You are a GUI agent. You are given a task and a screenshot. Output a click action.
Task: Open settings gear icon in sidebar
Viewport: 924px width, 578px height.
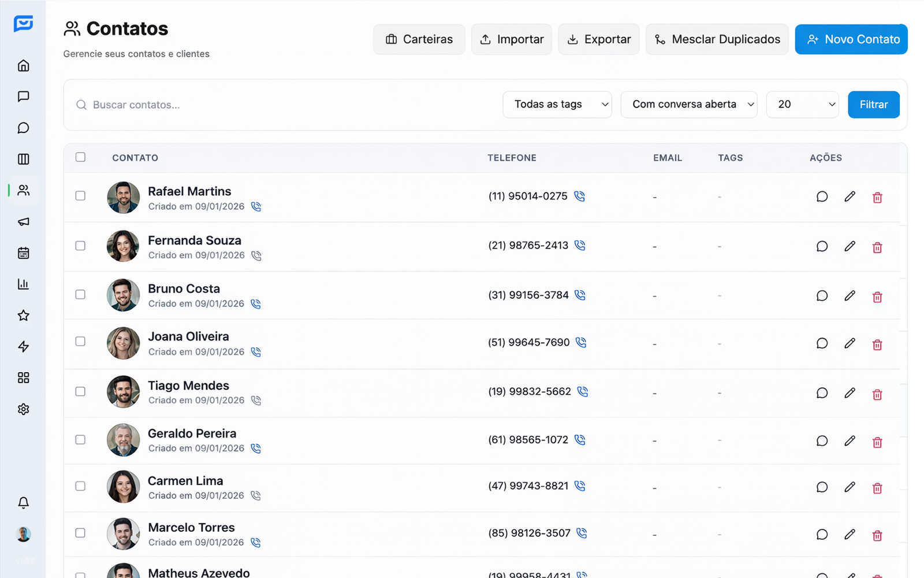[x=23, y=409]
